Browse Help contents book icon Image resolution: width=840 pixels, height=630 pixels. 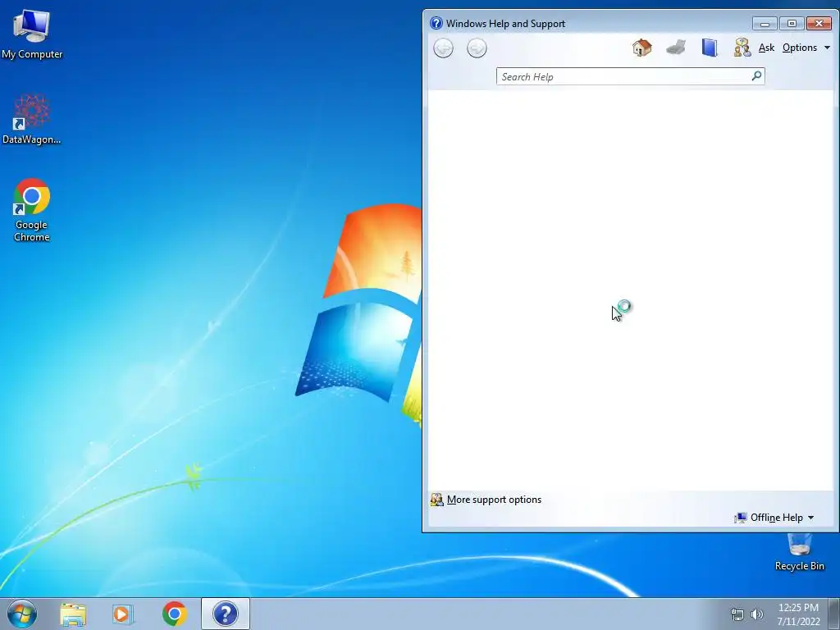coord(710,48)
